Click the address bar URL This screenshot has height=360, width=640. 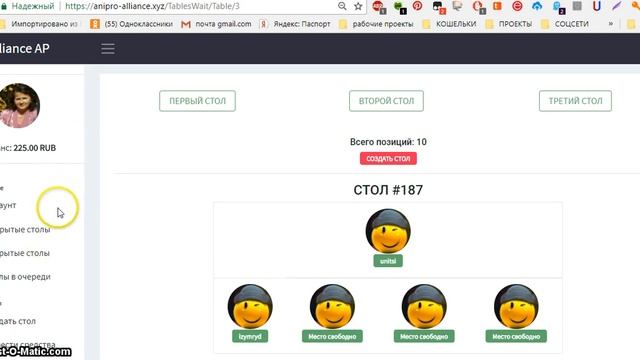(152, 6)
